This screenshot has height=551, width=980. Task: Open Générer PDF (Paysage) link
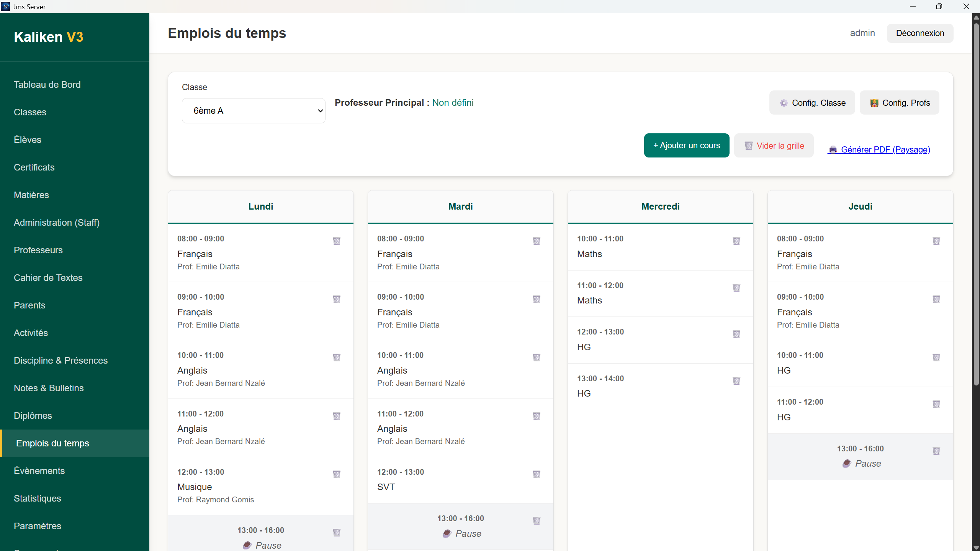(879, 150)
